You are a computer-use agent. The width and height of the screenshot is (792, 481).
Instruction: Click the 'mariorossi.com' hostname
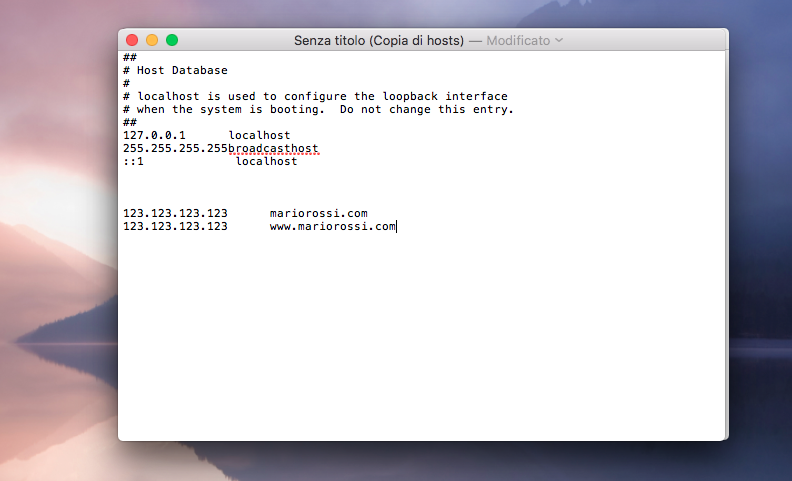(x=319, y=213)
